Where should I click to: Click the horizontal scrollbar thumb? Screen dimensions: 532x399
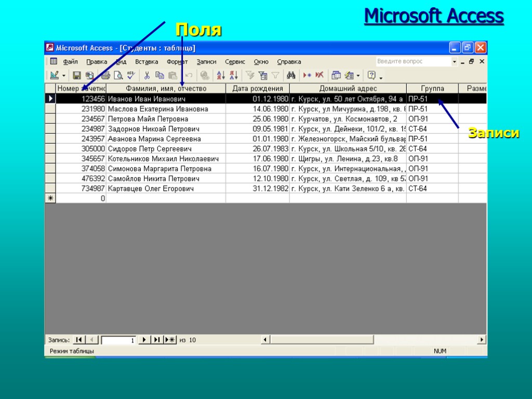(x=322, y=340)
